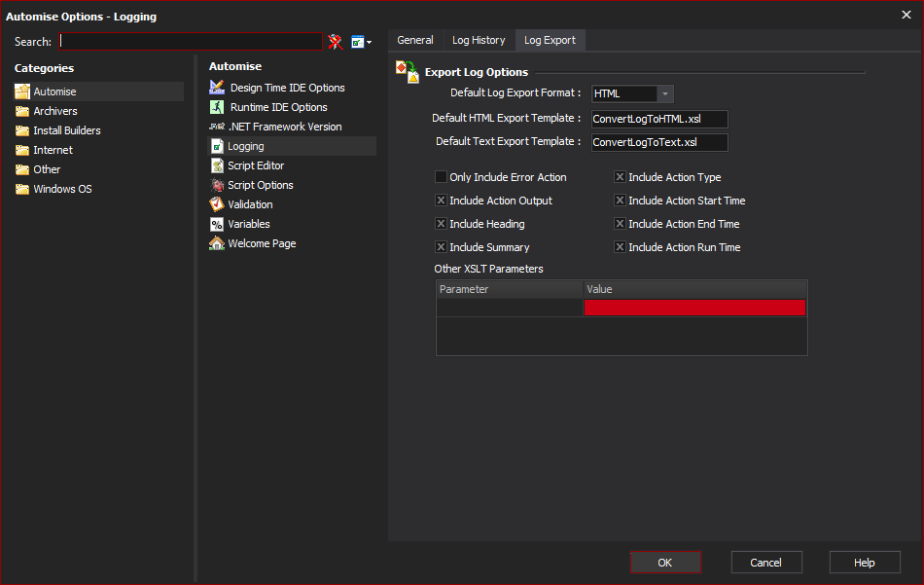Screen dimensions: 924x585
Task: Open the Validation options label
Action: tap(250, 204)
